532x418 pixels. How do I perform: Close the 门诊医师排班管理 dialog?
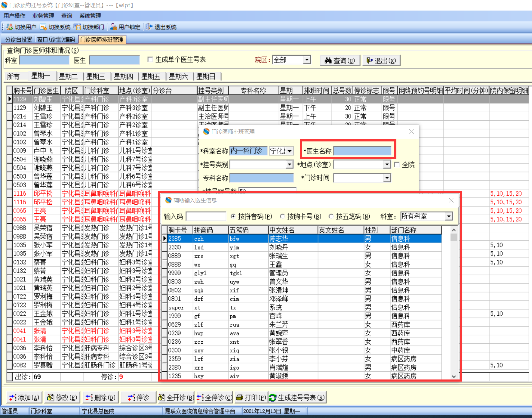(411, 132)
